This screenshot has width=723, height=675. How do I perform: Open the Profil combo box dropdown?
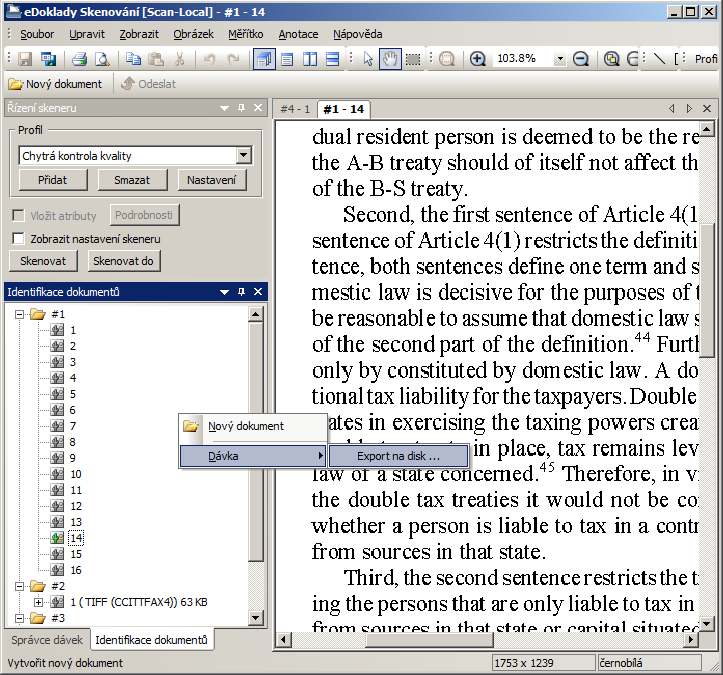pyautogui.click(x=244, y=155)
